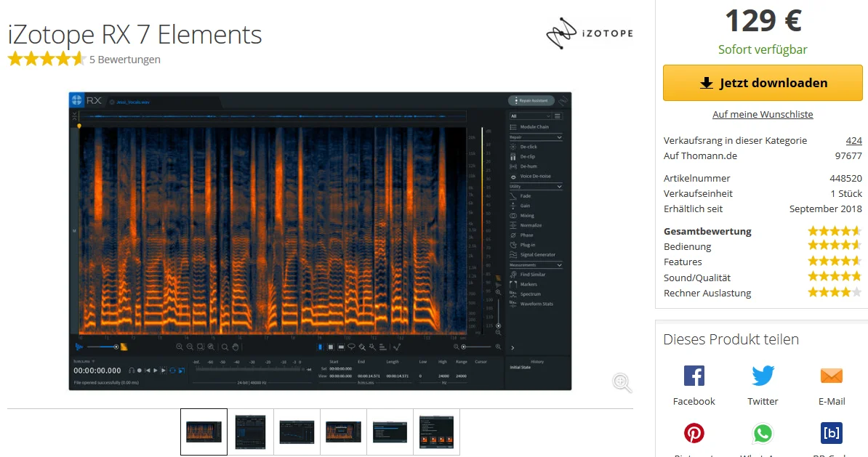
Task: Click the magnifier icon to enlarge the image
Action: (x=622, y=382)
